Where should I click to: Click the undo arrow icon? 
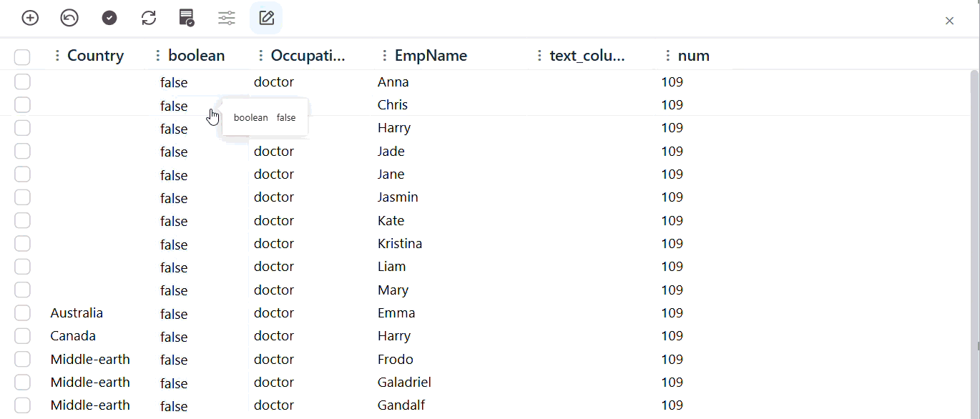coord(69,18)
